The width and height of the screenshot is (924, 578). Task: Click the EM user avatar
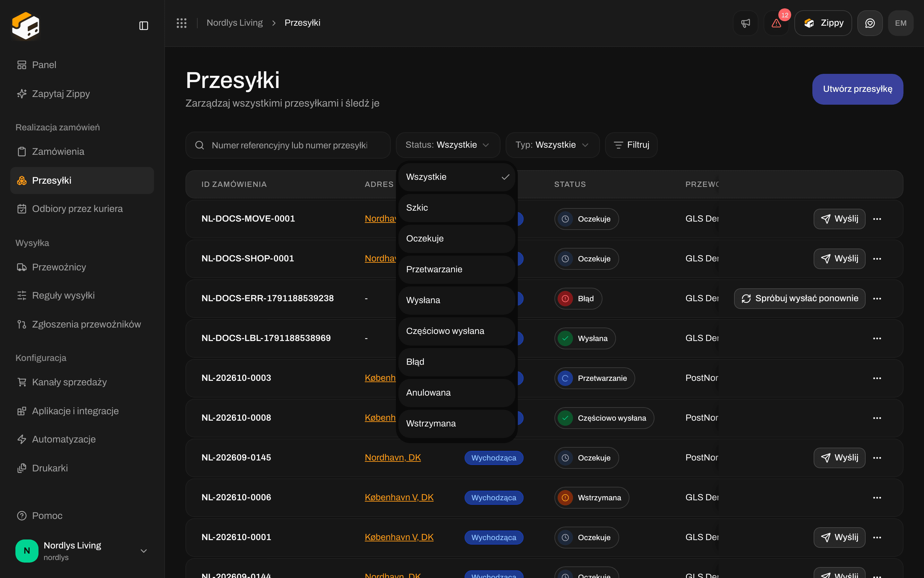pyautogui.click(x=901, y=23)
